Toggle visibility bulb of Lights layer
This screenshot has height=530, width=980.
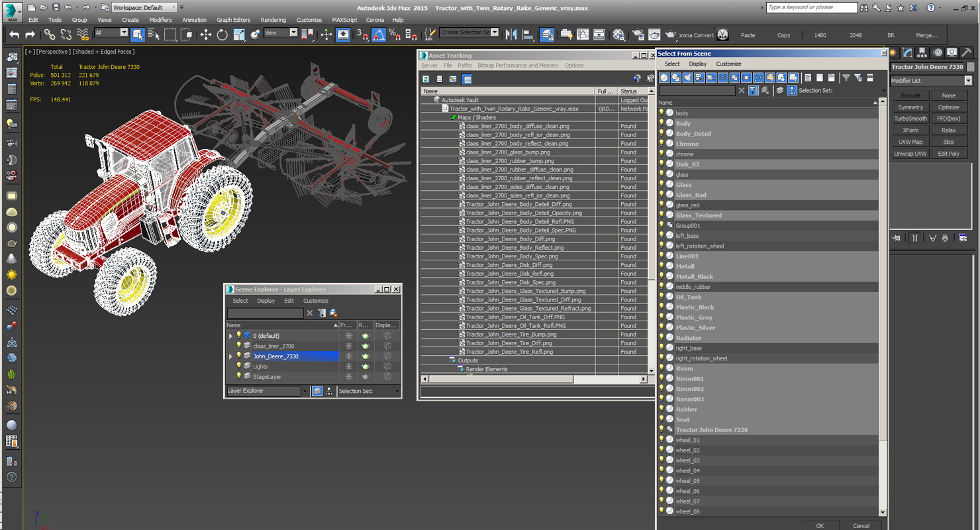coord(239,366)
